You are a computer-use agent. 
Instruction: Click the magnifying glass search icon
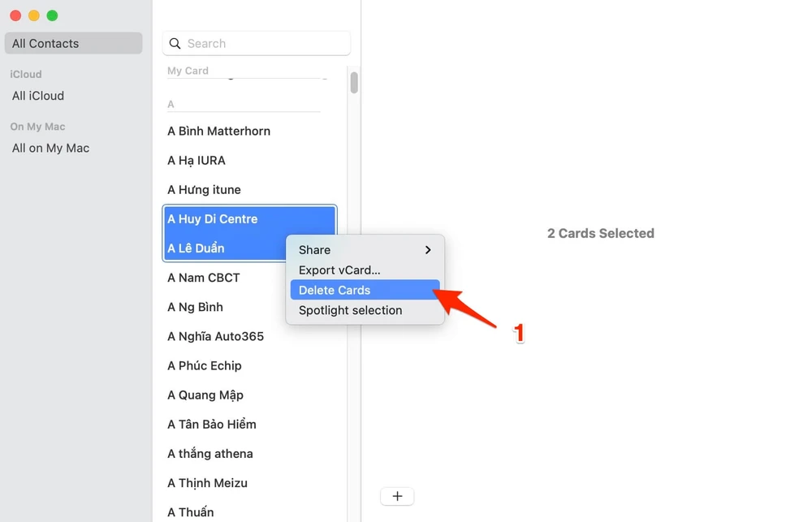point(175,44)
